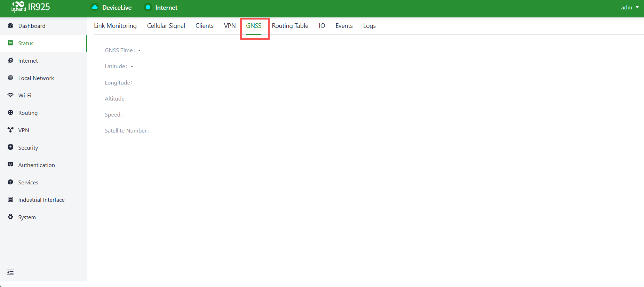
Task: Click the Speed label
Action: point(113,115)
